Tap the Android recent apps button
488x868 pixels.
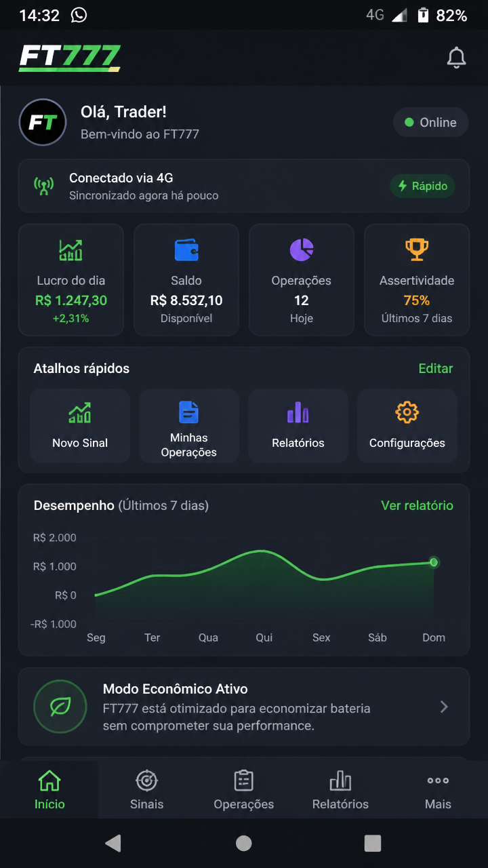click(x=373, y=843)
